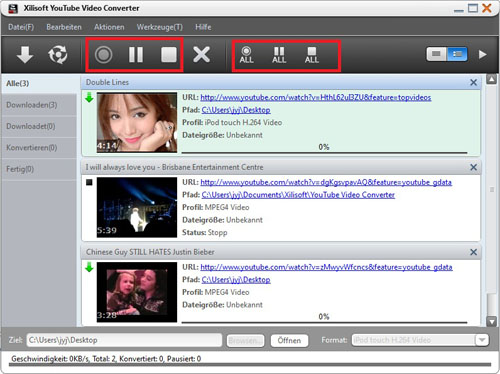The image size is (500, 374).
Task: Click the Double Lines video thumbnail
Action: point(137,123)
